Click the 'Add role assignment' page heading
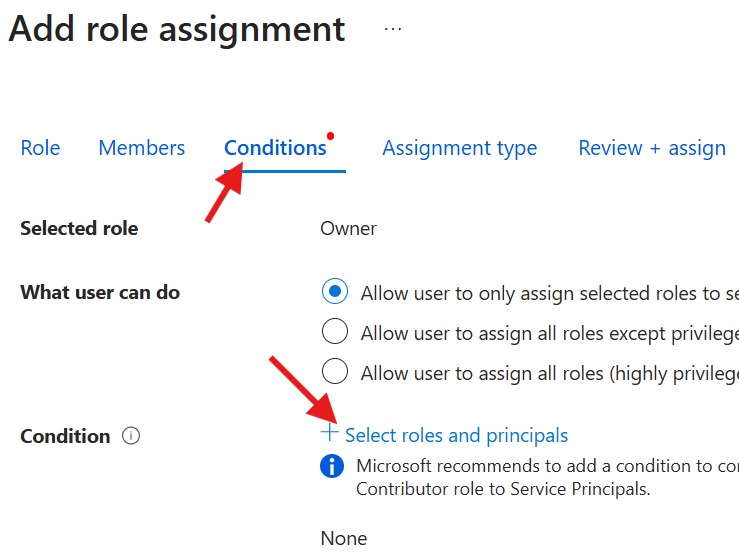The image size is (739, 556). point(177,29)
